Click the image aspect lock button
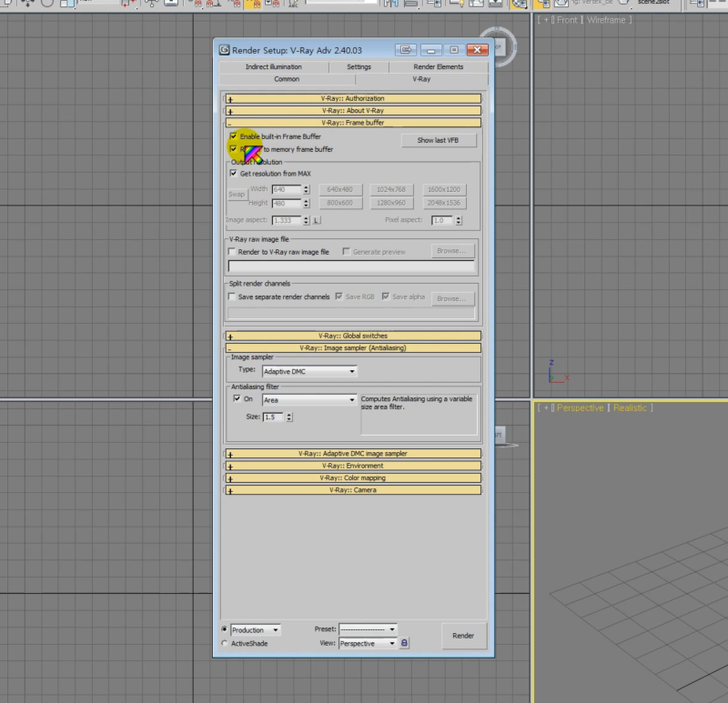The width and height of the screenshot is (728, 703). coord(315,219)
